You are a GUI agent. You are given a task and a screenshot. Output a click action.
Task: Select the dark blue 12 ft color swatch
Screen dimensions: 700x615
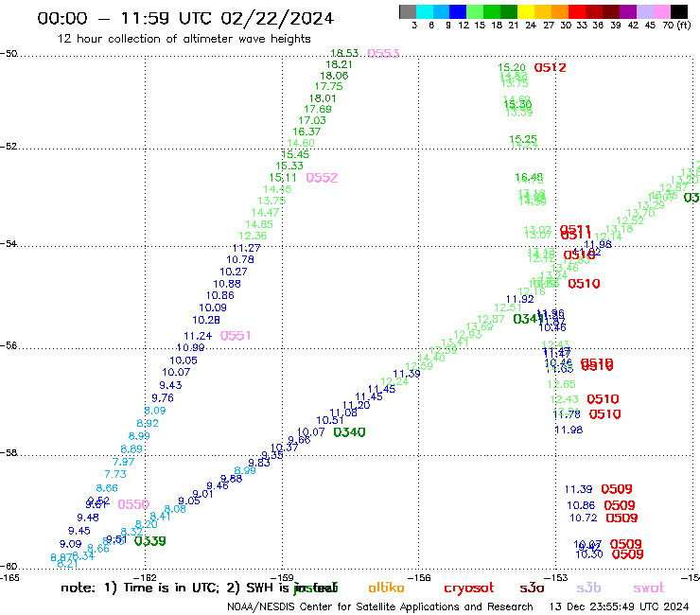458,11
